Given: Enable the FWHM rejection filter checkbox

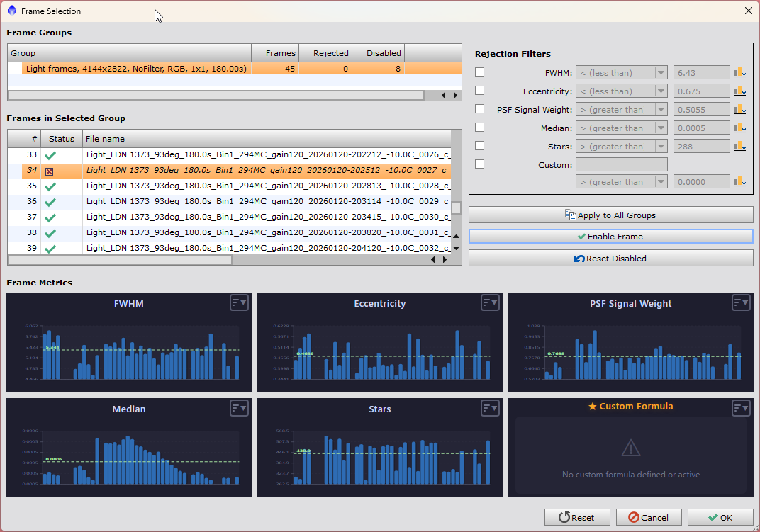Looking at the screenshot, I should (x=480, y=72).
